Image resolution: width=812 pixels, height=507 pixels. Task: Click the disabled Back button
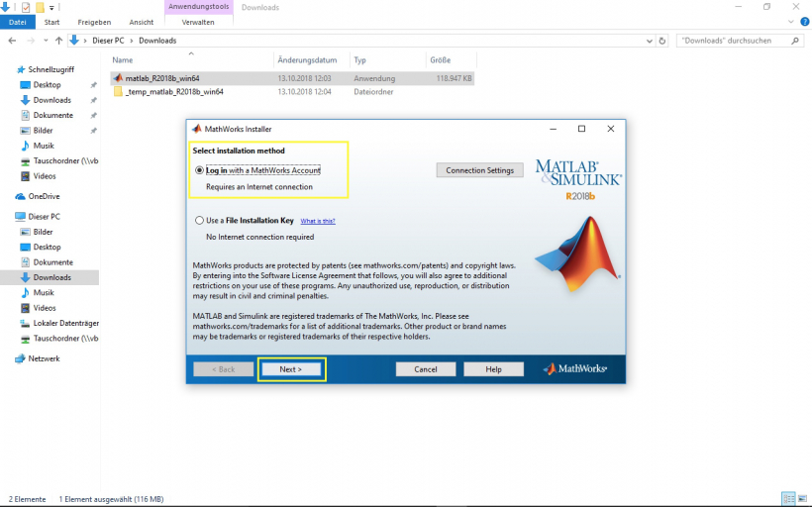tap(223, 369)
